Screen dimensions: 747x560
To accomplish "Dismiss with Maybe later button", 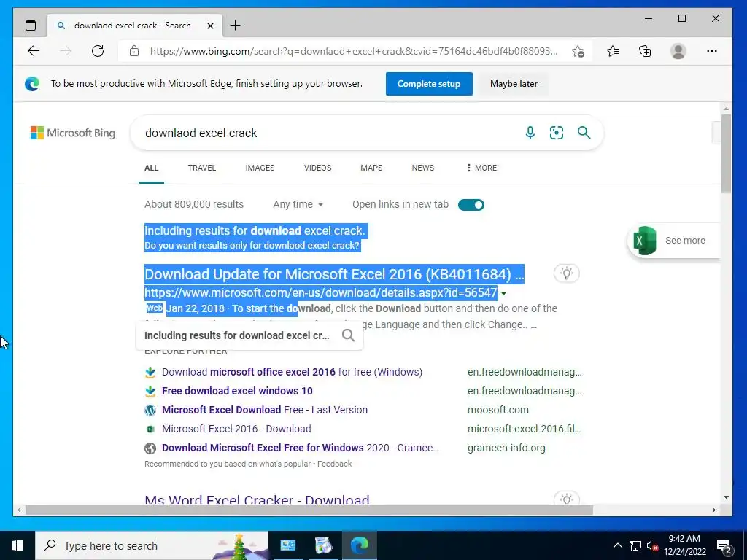I will click(514, 84).
